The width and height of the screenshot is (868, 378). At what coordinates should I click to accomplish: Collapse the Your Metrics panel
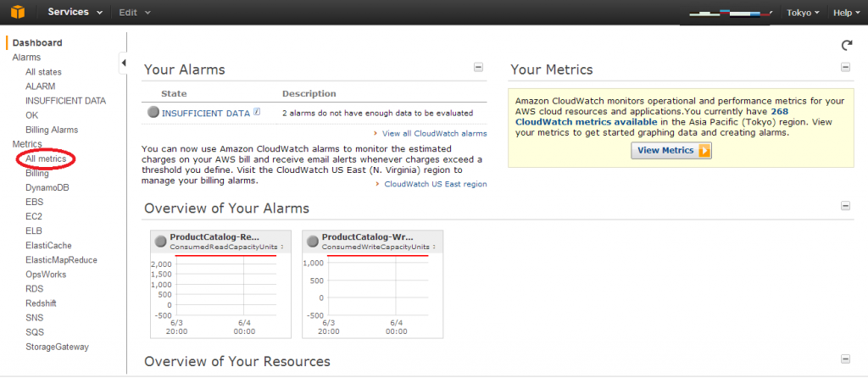[x=845, y=67]
